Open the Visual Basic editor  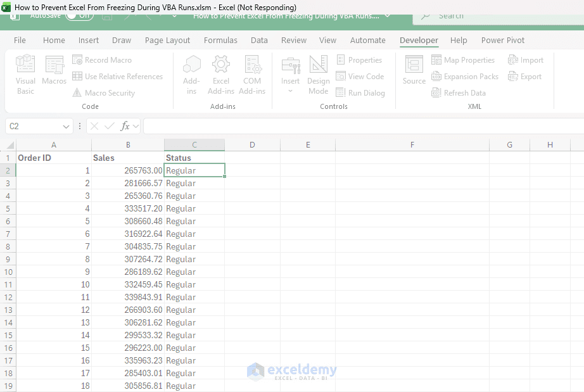(x=25, y=75)
